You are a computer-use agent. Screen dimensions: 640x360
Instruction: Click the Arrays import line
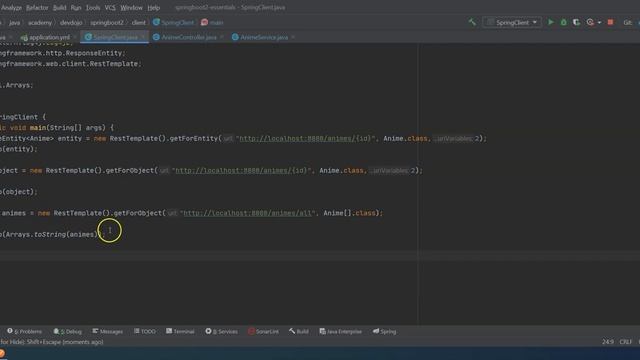[17, 85]
